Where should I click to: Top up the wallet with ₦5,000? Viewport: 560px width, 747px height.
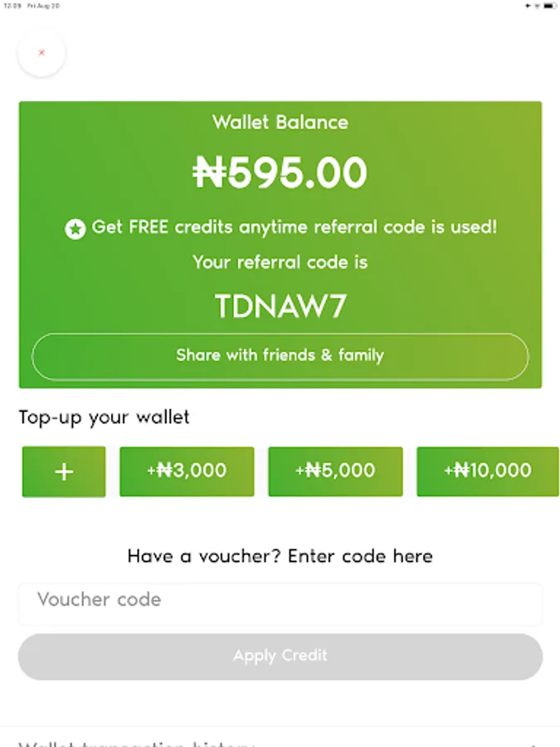tap(335, 471)
